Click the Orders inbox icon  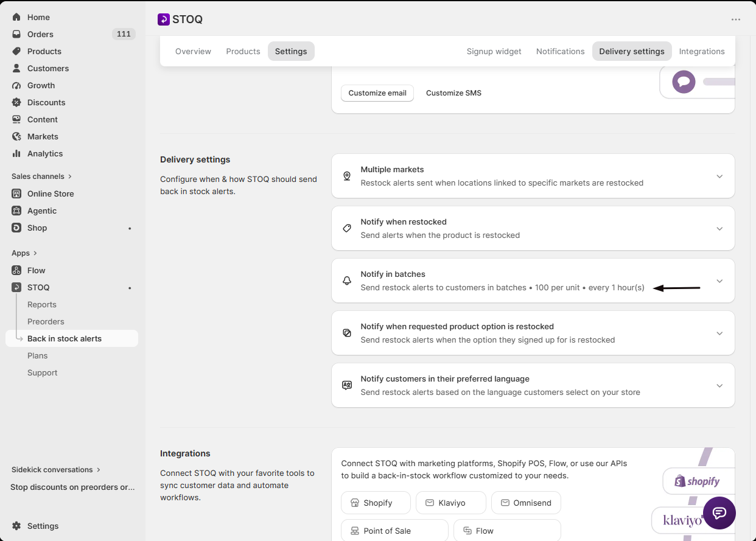tap(16, 34)
